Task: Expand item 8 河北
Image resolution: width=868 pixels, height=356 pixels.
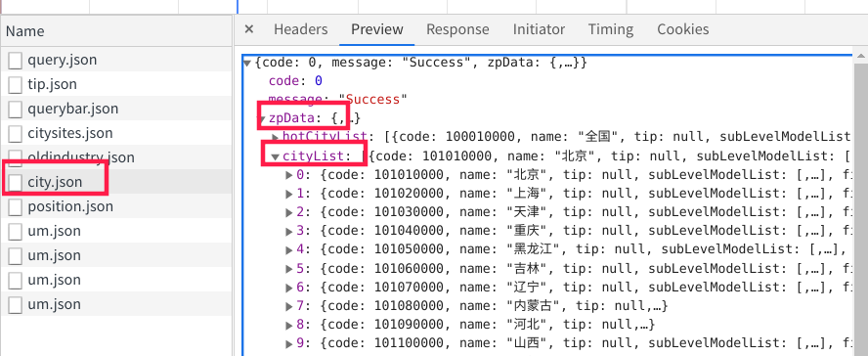Action: [x=289, y=325]
